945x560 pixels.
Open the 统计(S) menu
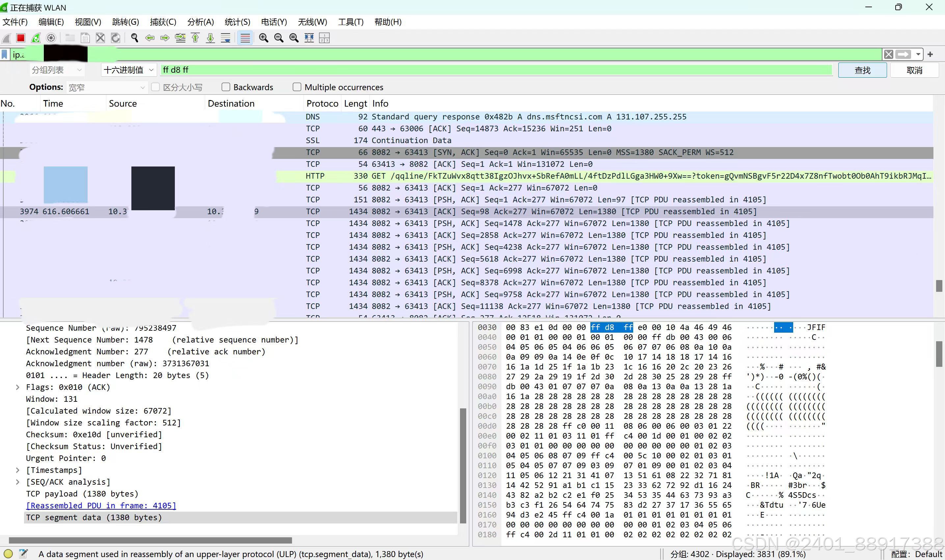coord(237,22)
